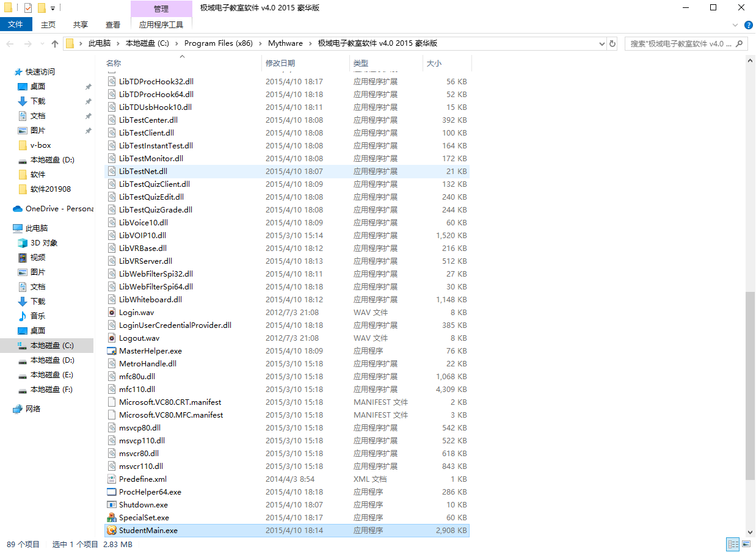Select 此电脑 in navigation pane

tap(37, 228)
